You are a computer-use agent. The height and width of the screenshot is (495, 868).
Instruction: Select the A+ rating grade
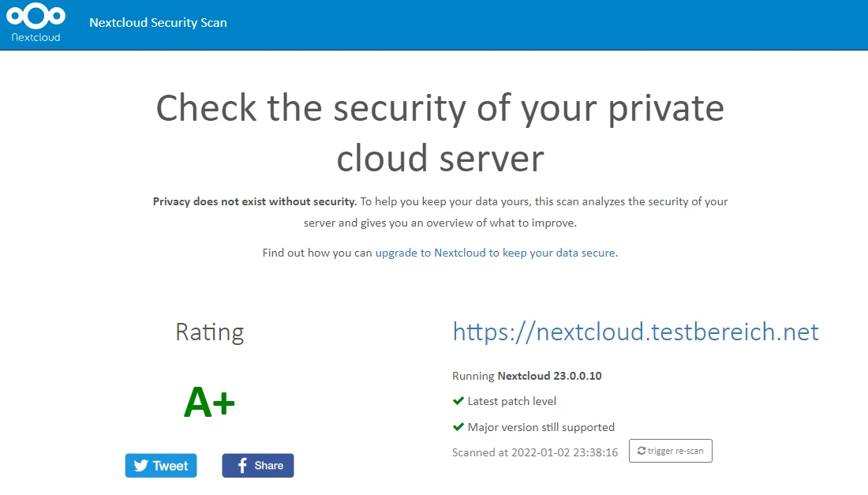(209, 402)
